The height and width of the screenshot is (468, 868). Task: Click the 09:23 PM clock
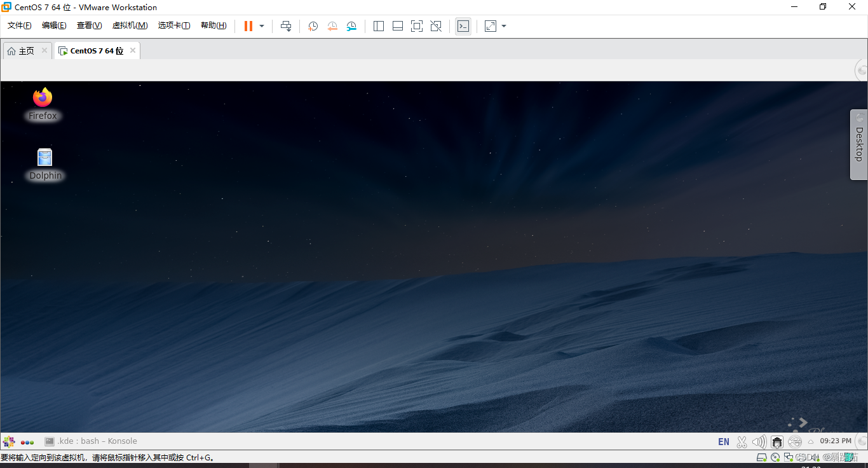[836, 441]
